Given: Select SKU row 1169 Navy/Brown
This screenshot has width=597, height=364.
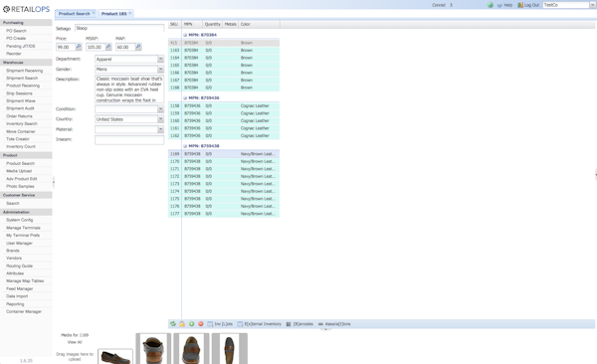Looking at the screenshot, I should pos(224,154).
